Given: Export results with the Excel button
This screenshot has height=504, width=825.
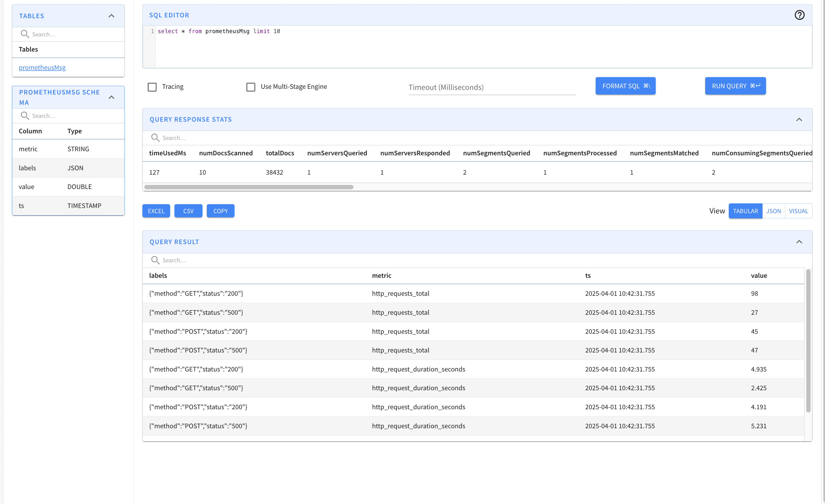Looking at the screenshot, I should point(156,211).
